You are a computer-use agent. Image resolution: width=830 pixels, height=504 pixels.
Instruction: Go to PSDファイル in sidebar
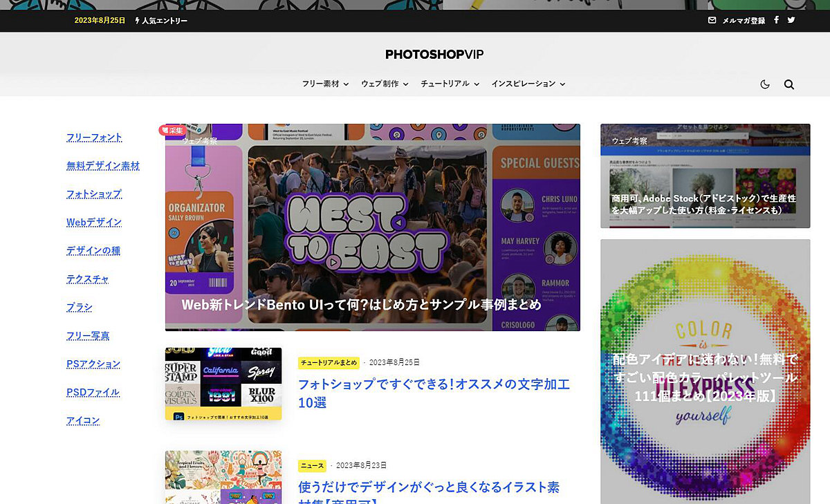[93, 393]
